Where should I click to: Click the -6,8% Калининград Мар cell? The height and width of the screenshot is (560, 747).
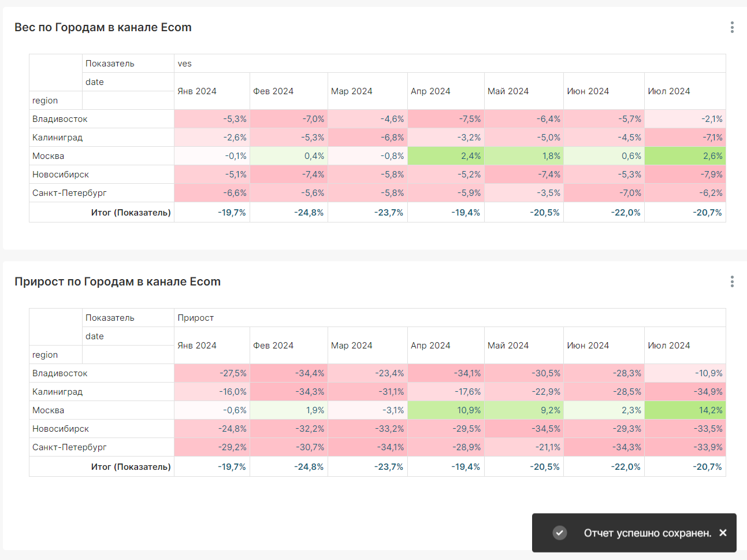pyautogui.click(x=368, y=138)
